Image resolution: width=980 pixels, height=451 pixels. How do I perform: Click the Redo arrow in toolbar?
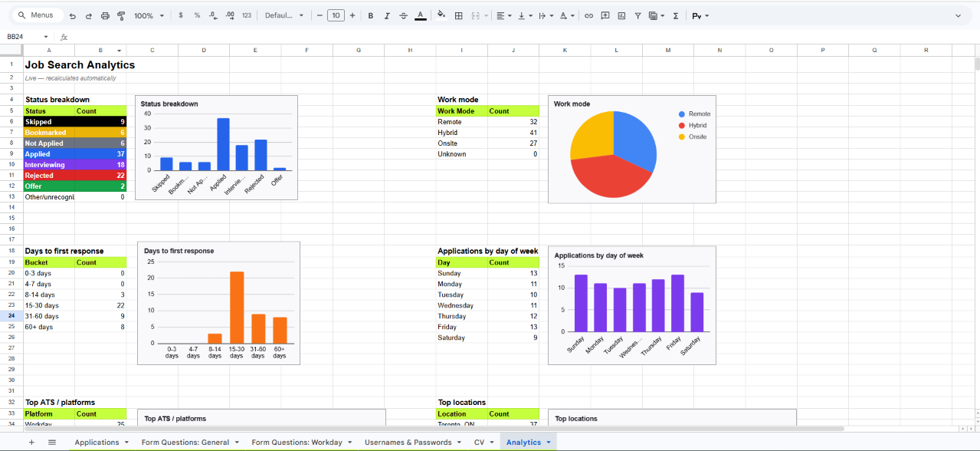tap(88, 15)
